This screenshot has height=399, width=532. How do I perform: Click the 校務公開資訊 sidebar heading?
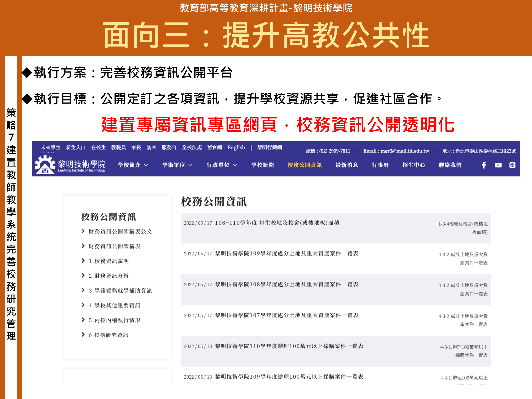pyautogui.click(x=109, y=217)
